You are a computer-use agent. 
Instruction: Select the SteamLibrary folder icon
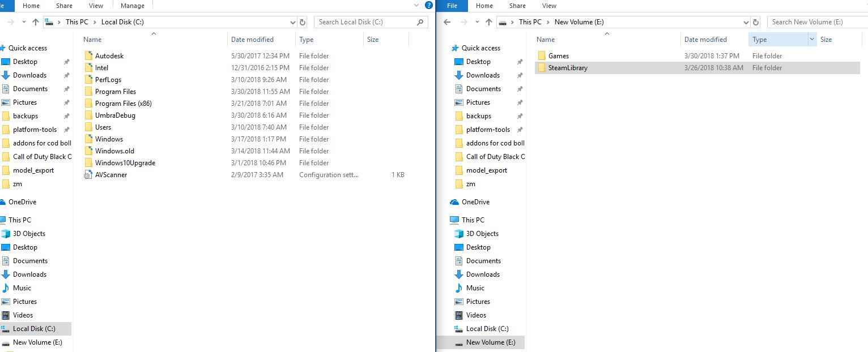coord(541,68)
